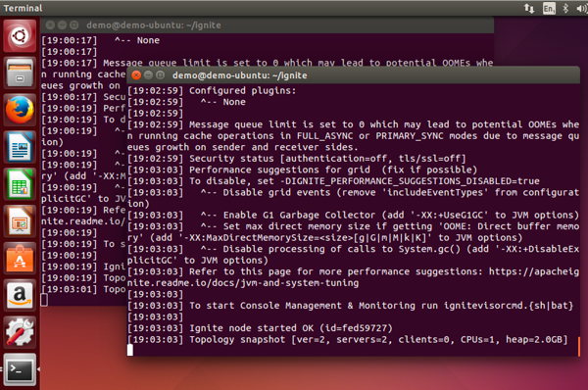Minimize the front ignite terminal window
This screenshot has height=390, width=588.
(149, 75)
